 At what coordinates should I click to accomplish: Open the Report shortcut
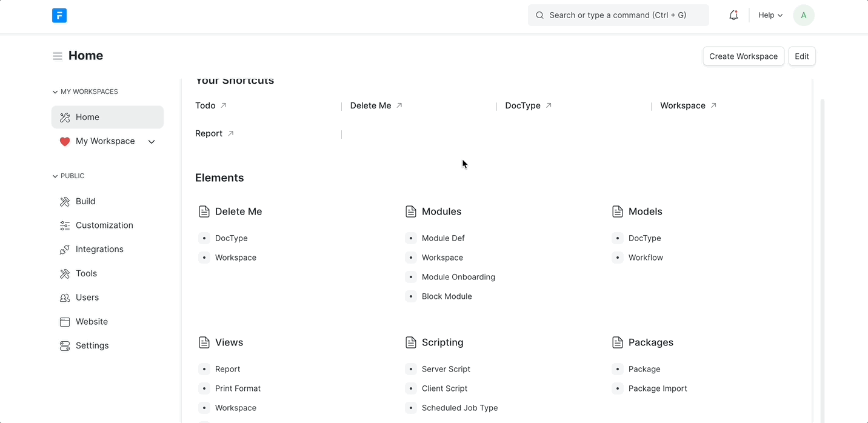pos(209,133)
